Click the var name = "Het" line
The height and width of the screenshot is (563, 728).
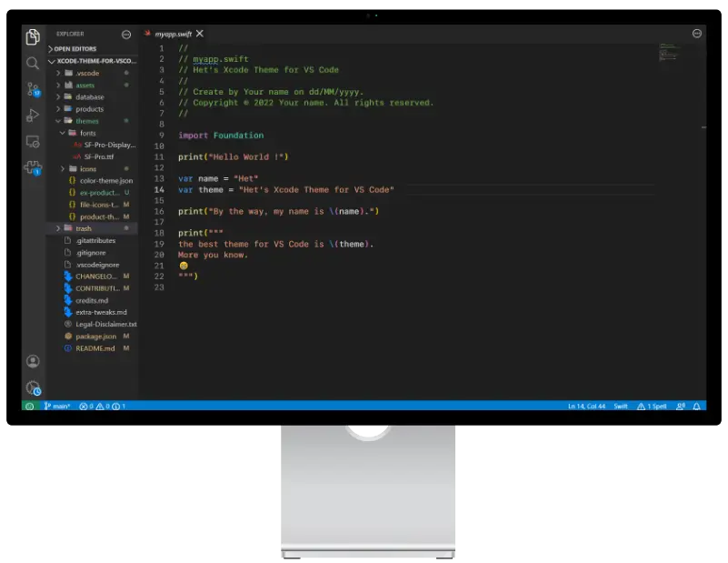(218, 179)
